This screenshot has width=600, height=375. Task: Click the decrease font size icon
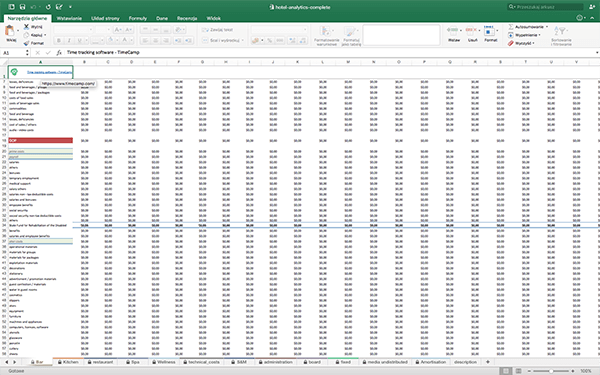pos(129,29)
